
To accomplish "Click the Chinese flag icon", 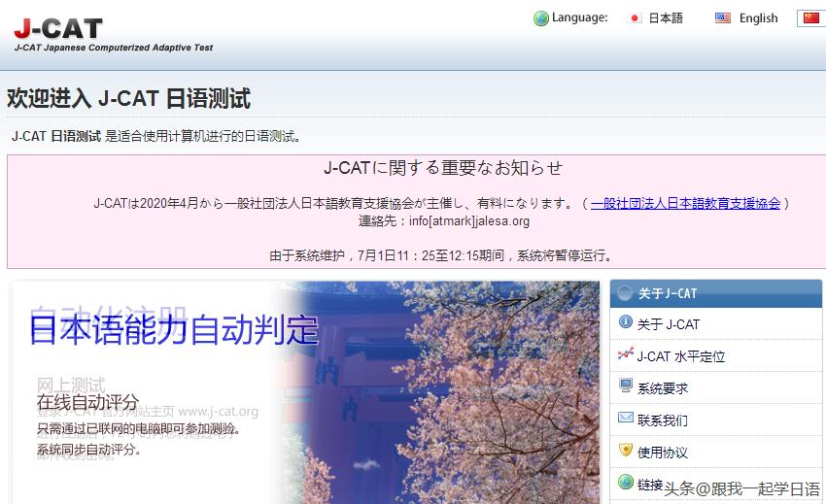I will pos(811,18).
